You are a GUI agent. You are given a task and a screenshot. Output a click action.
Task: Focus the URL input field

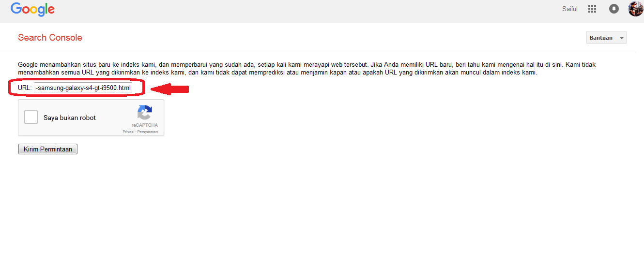click(83, 88)
